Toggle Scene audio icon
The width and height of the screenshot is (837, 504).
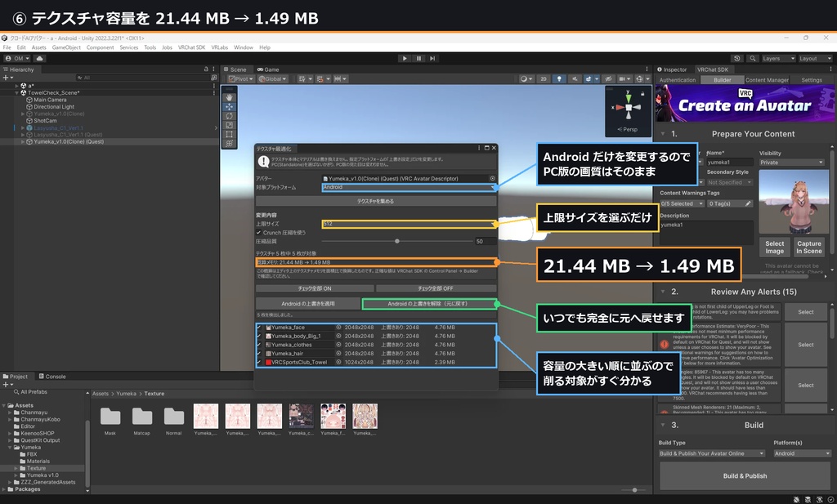click(575, 78)
